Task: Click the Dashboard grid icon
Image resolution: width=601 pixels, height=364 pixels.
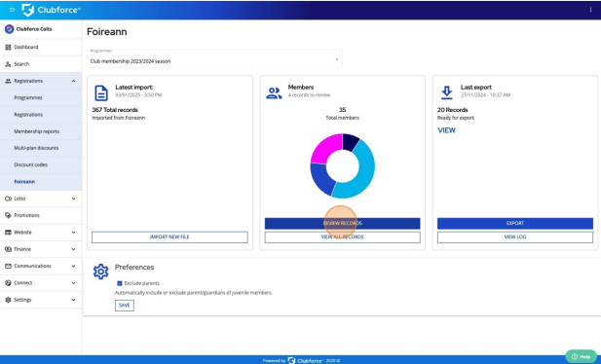Action: (8, 47)
